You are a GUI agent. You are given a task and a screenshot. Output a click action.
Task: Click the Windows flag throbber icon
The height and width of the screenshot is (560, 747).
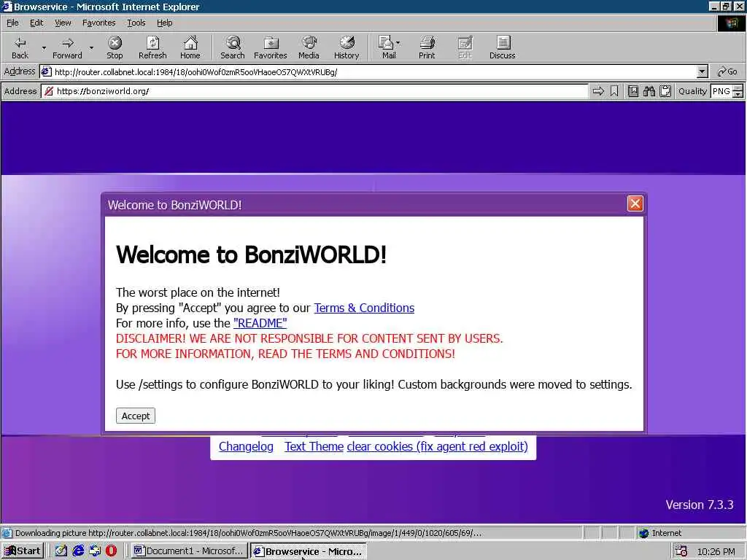731,23
